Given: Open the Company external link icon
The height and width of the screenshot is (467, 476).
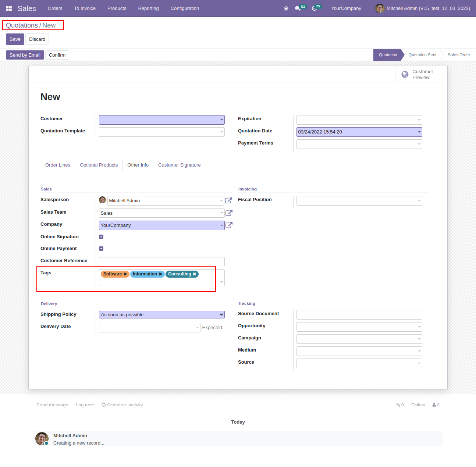Looking at the screenshot, I should pos(229,225).
